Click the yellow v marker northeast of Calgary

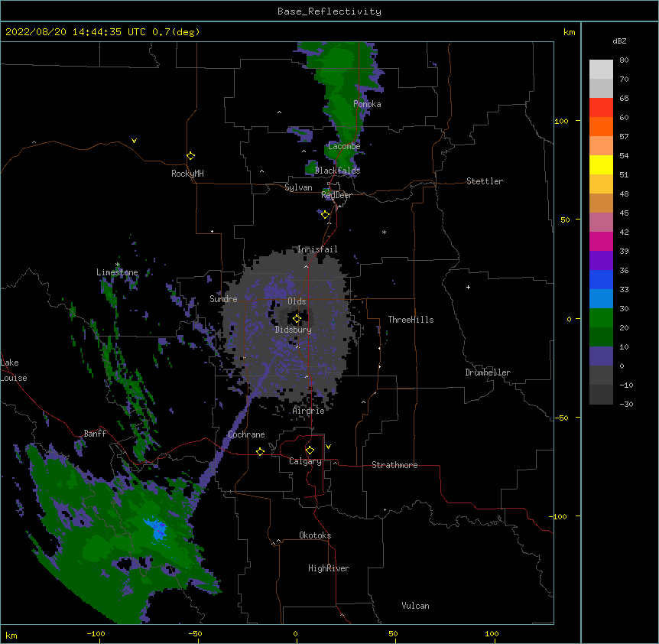(328, 447)
